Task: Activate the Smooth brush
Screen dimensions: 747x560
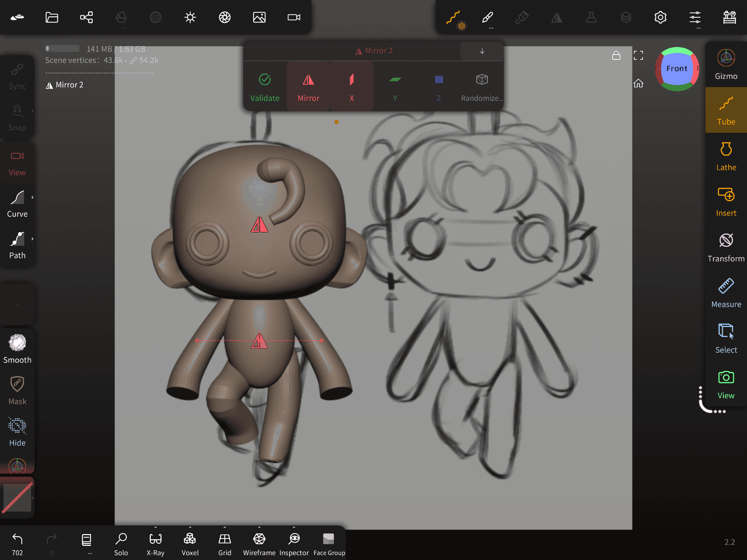Action: (x=17, y=349)
